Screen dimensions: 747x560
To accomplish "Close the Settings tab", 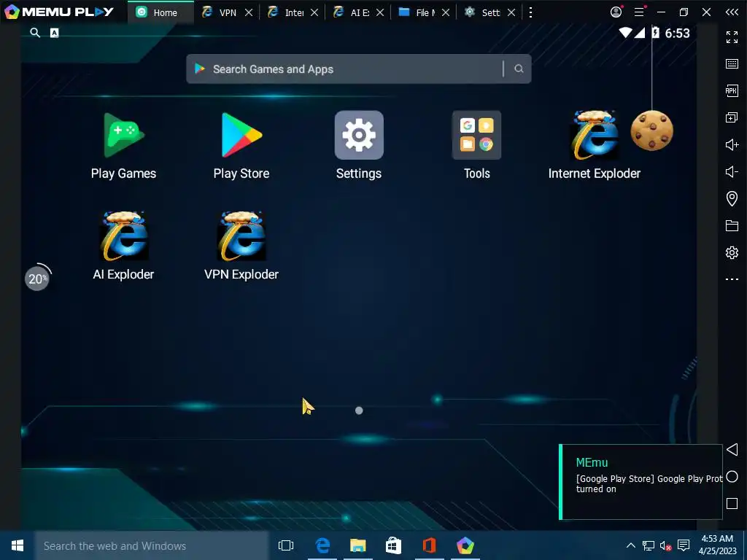I will 511,13.
